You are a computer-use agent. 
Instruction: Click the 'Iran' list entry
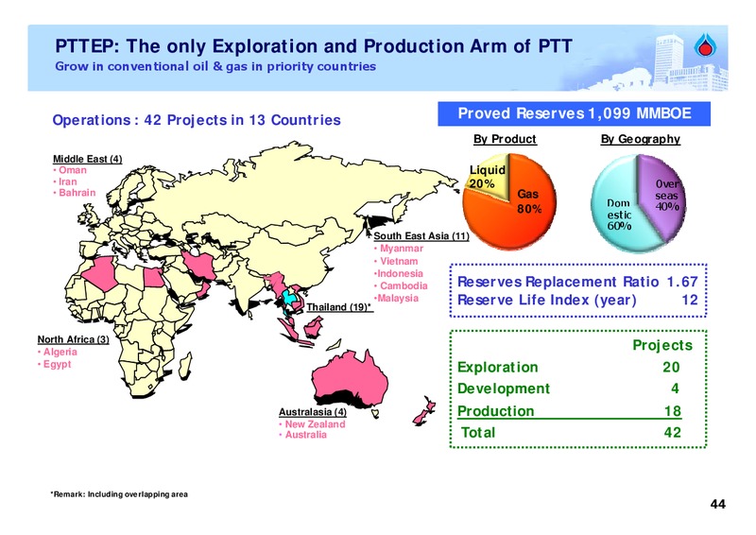65,181
